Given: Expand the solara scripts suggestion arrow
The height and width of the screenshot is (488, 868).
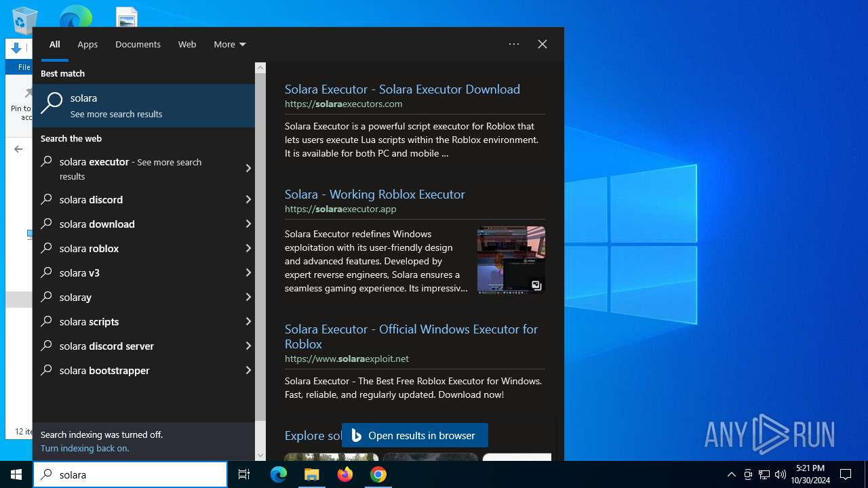Looking at the screenshot, I should 248,321.
